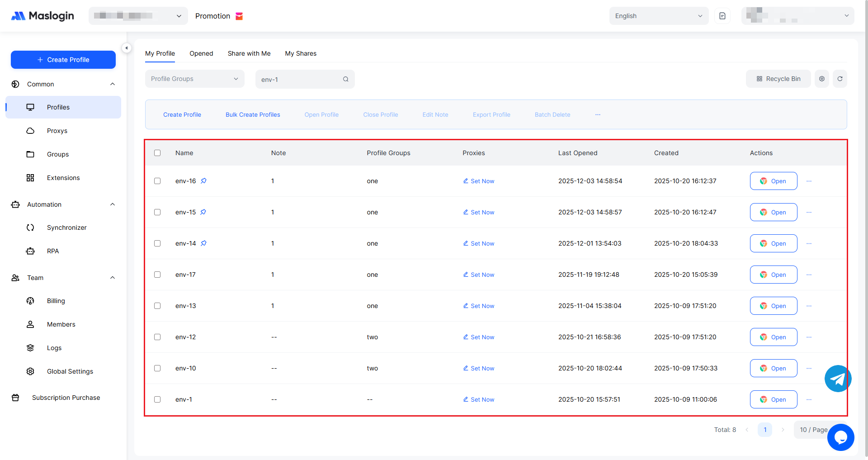Click the document icon near language selector

click(x=722, y=16)
